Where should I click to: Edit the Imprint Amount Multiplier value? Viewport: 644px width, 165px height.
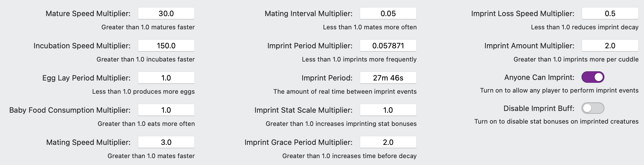tap(610, 46)
